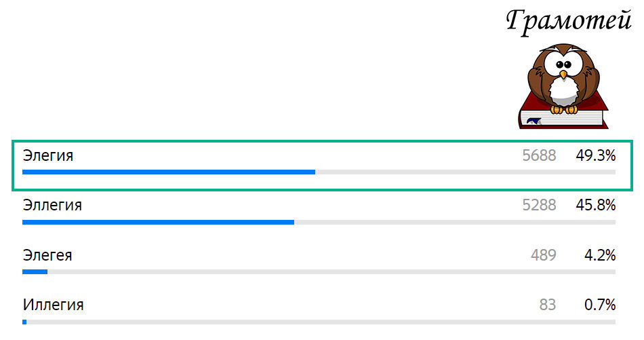Click the 0.7% percentage label
Screen dimensions: 644x340
(x=600, y=305)
